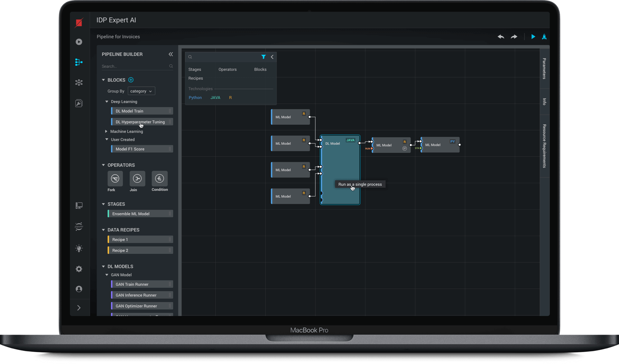Viewport: 619px width, 364px height.
Task: Toggle the filter funnel icon
Action: pos(264,57)
